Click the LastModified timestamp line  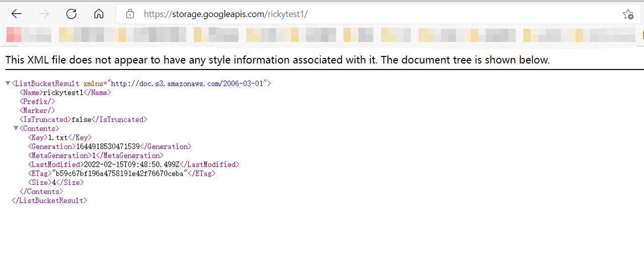tap(133, 165)
